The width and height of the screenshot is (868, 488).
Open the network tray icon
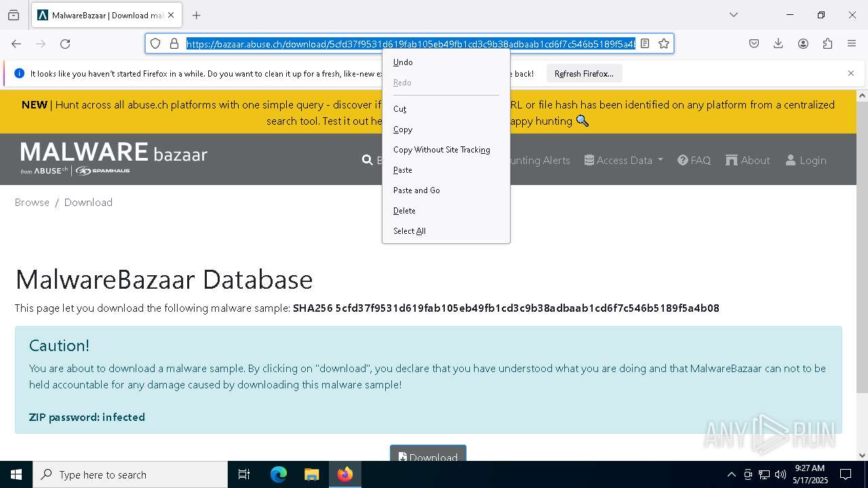764,474
